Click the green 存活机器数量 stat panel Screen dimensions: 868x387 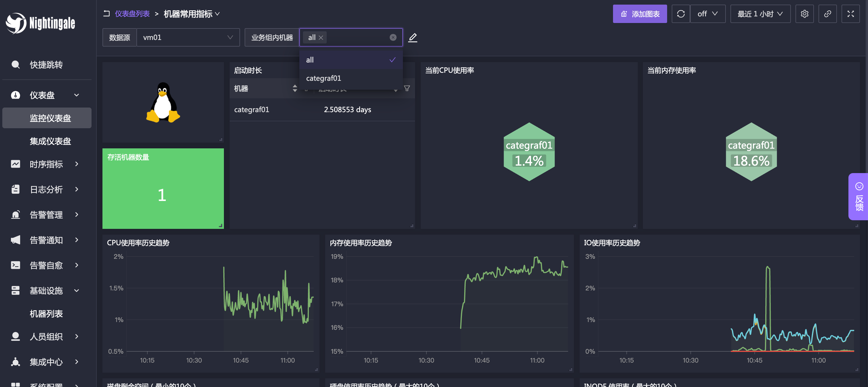(163, 188)
